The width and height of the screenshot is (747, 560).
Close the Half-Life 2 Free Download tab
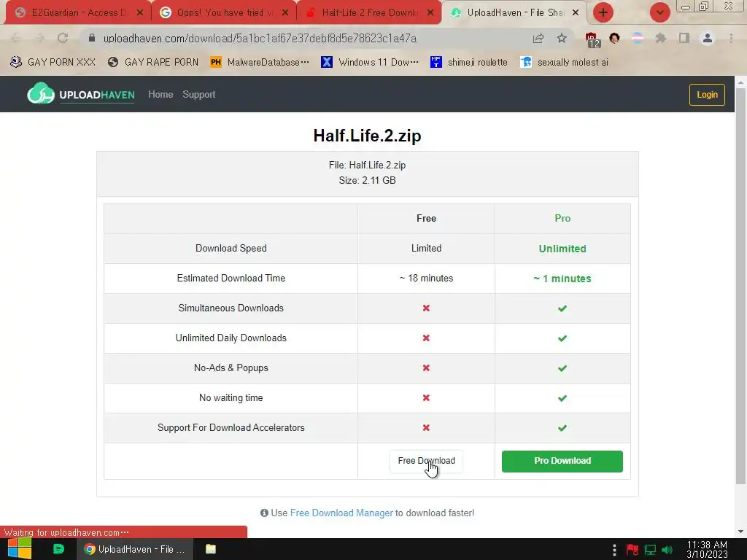[x=430, y=13]
